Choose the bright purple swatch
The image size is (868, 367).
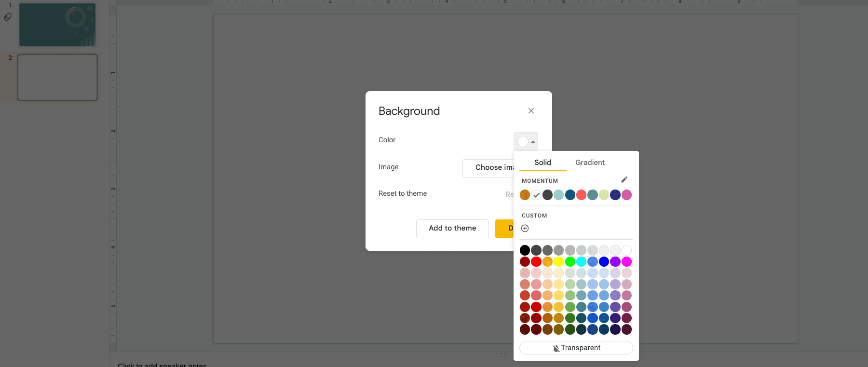(615, 261)
